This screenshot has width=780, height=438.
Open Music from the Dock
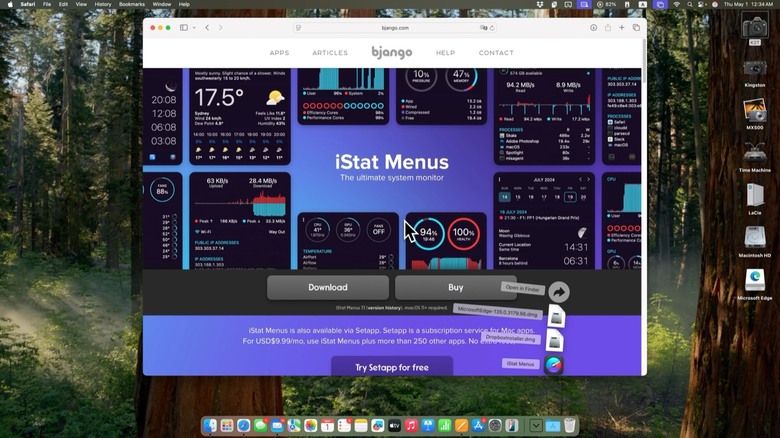(x=411, y=426)
